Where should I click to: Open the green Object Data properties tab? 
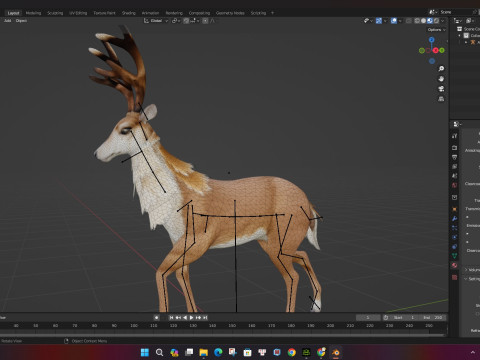click(x=455, y=256)
